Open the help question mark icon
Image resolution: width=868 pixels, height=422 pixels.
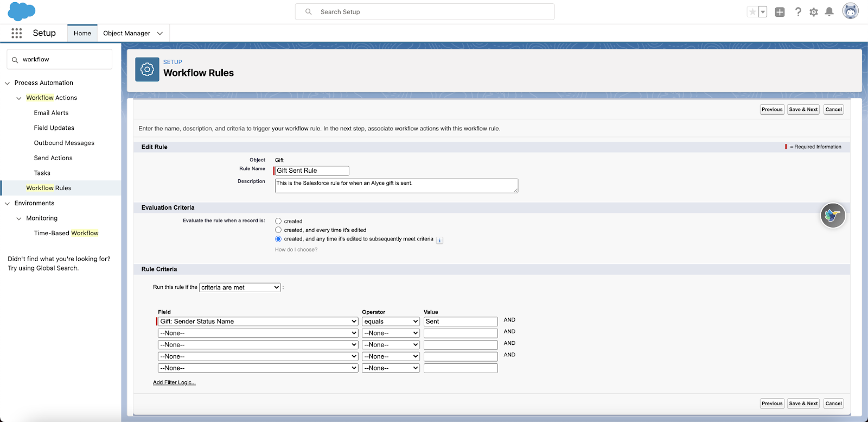point(798,12)
